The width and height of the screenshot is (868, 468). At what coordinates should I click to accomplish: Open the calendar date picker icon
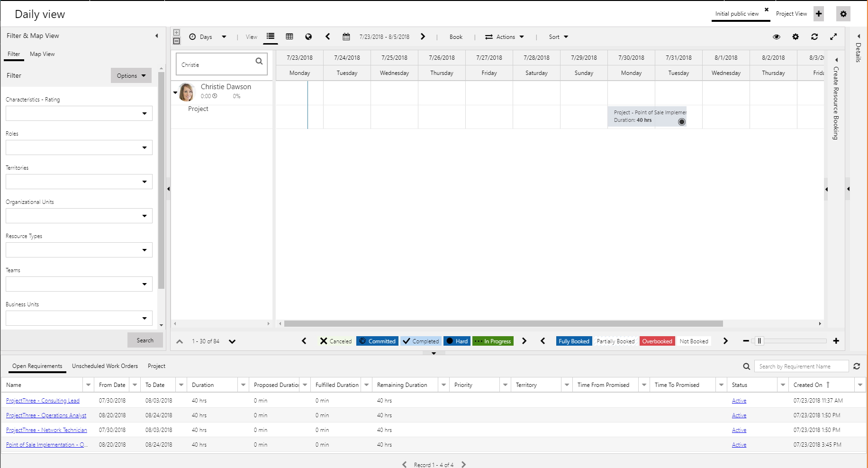click(x=346, y=37)
